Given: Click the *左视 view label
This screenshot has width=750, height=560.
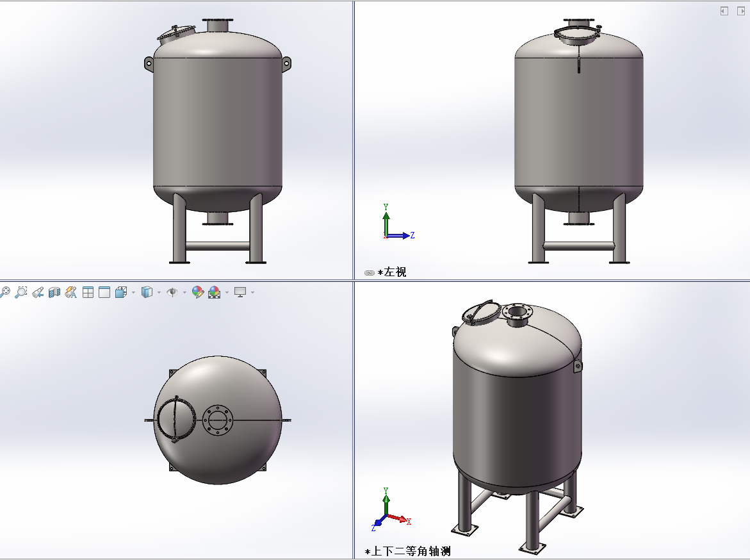Looking at the screenshot, I should [391, 272].
